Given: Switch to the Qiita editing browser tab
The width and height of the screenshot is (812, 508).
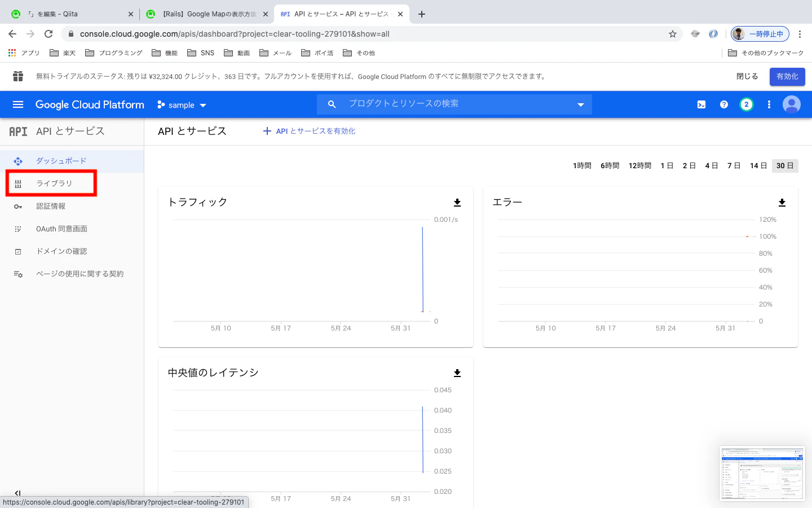Looking at the screenshot, I should pyautogui.click(x=72, y=14).
